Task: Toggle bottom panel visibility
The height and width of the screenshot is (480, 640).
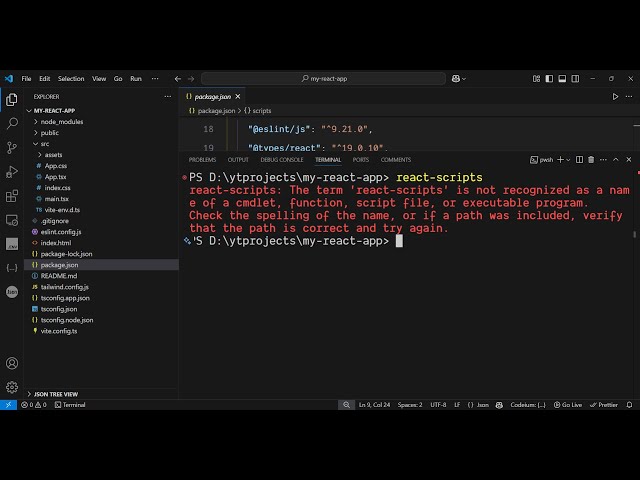Action: coord(562,78)
